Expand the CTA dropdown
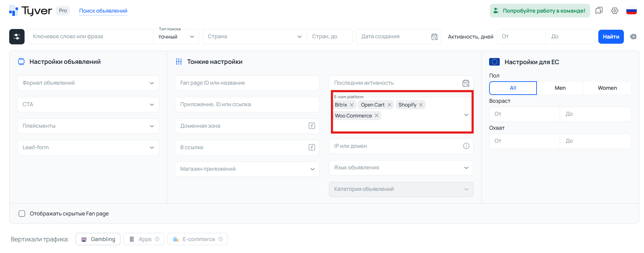This screenshot has height=253, width=644. [x=88, y=104]
